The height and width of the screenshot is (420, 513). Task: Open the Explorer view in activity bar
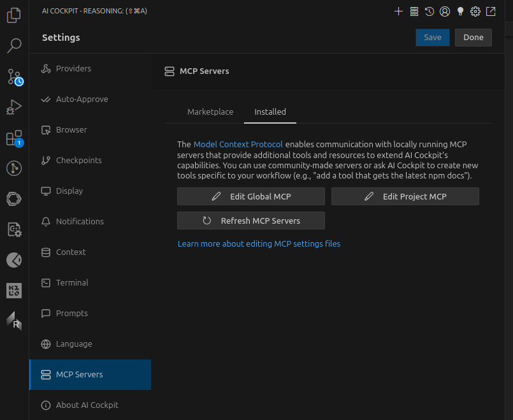point(14,15)
